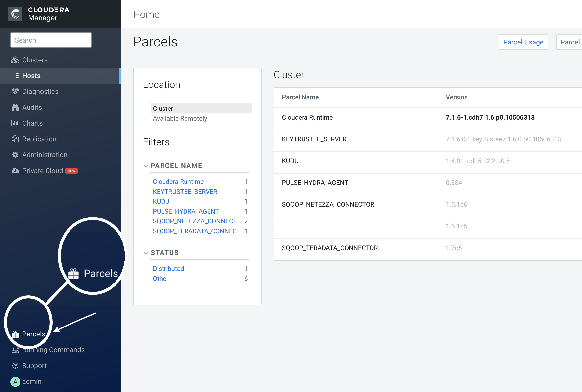Click the Administration gear icon
The width and height of the screenshot is (582, 392).
click(x=15, y=155)
